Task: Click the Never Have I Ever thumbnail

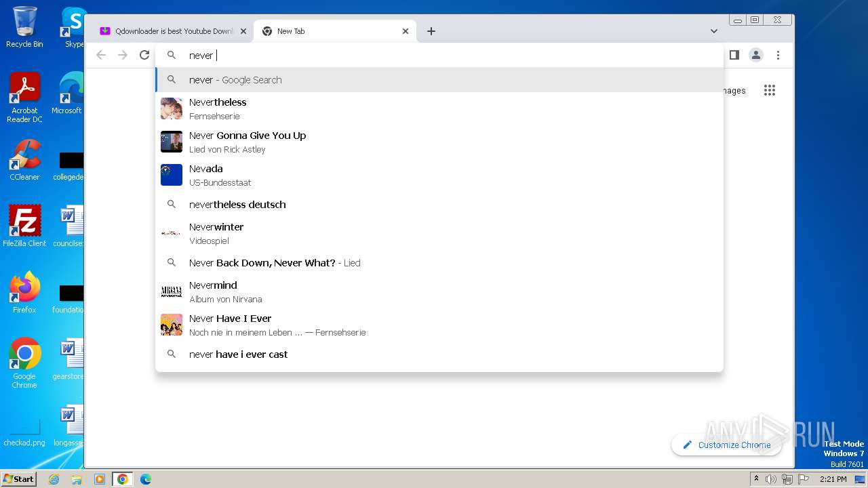Action: [x=172, y=325]
